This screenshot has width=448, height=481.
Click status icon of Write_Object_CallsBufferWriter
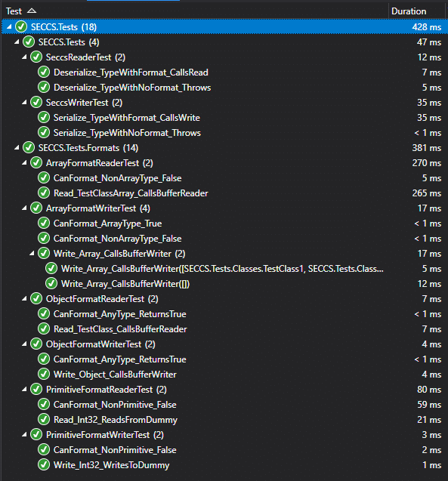(44, 374)
